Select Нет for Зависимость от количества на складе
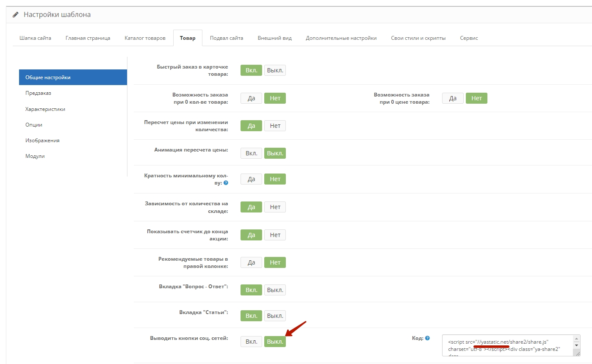The image size is (592, 364). coord(275,207)
